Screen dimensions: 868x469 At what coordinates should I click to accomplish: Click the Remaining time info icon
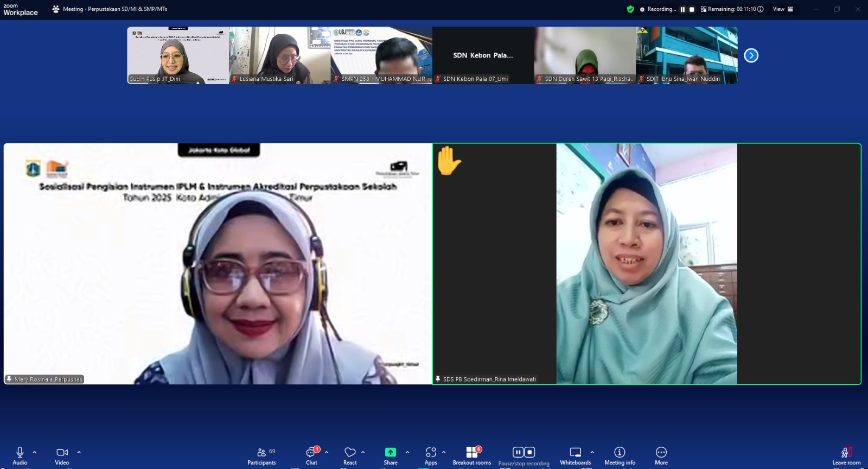pyautogui.click(x=761, y=9)
